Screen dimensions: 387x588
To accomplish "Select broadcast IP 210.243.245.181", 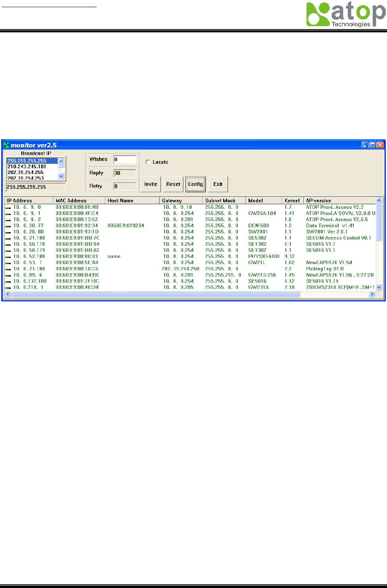I will [32, 167].
